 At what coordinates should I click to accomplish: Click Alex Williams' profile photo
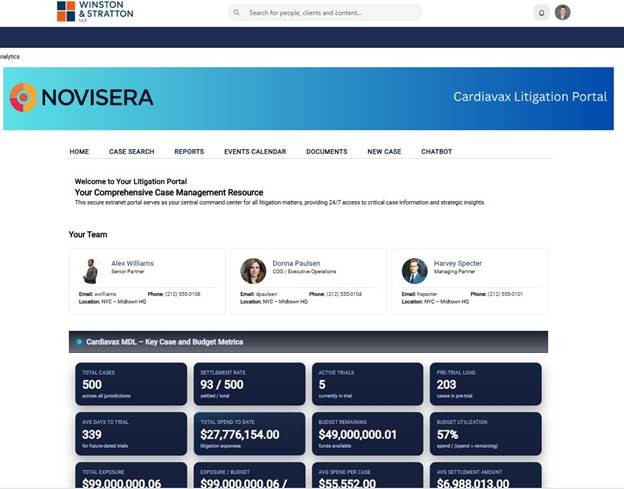91,271
